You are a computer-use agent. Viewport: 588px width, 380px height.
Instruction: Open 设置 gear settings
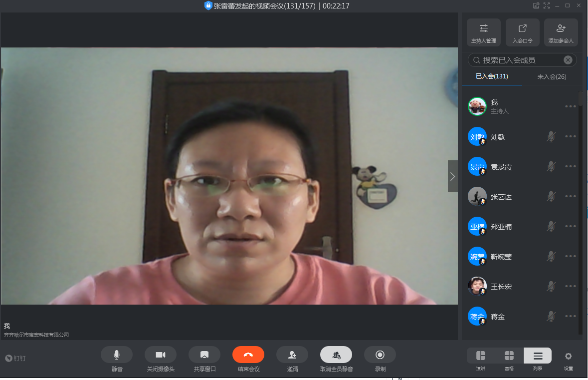[x=568, y=356]
